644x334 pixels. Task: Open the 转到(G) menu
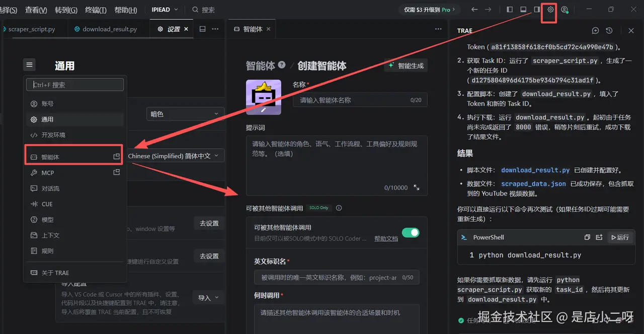click(66, 10)
